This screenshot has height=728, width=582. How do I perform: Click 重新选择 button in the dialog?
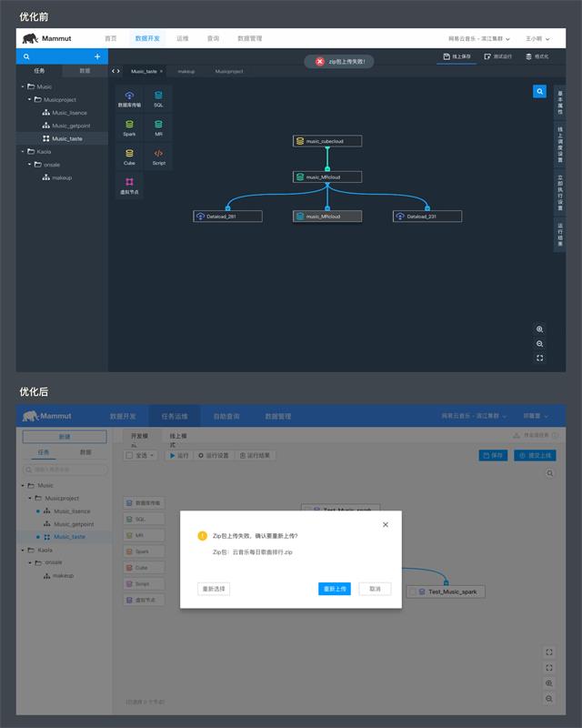[214, 589]
